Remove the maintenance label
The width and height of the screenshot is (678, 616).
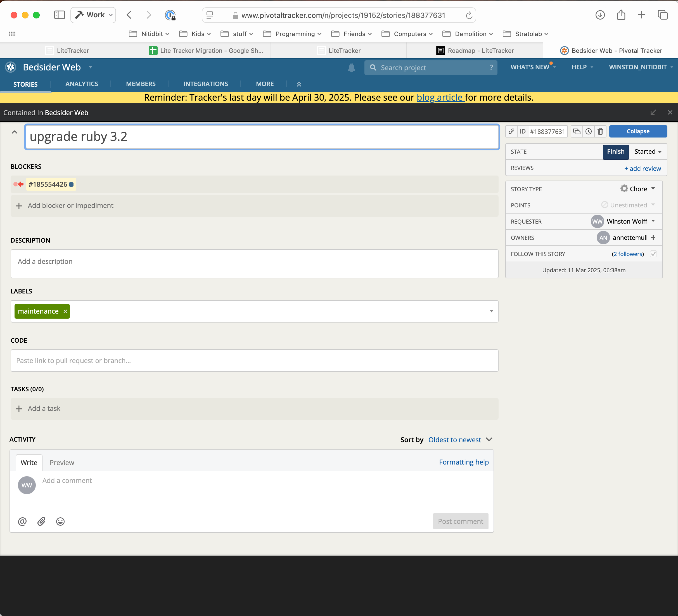click(65, 311)
